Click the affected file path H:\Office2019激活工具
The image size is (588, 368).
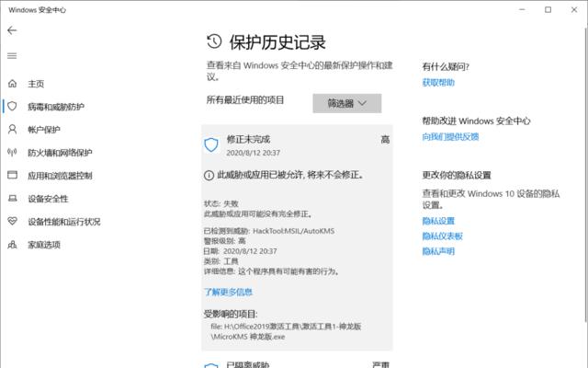click(x=286, y=331)
